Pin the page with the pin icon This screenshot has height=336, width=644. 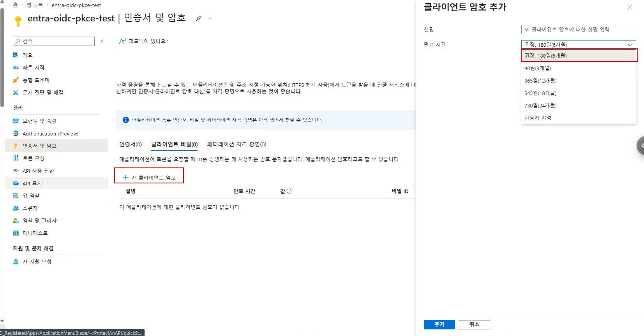pyautogui.click(x=198, y=18)
